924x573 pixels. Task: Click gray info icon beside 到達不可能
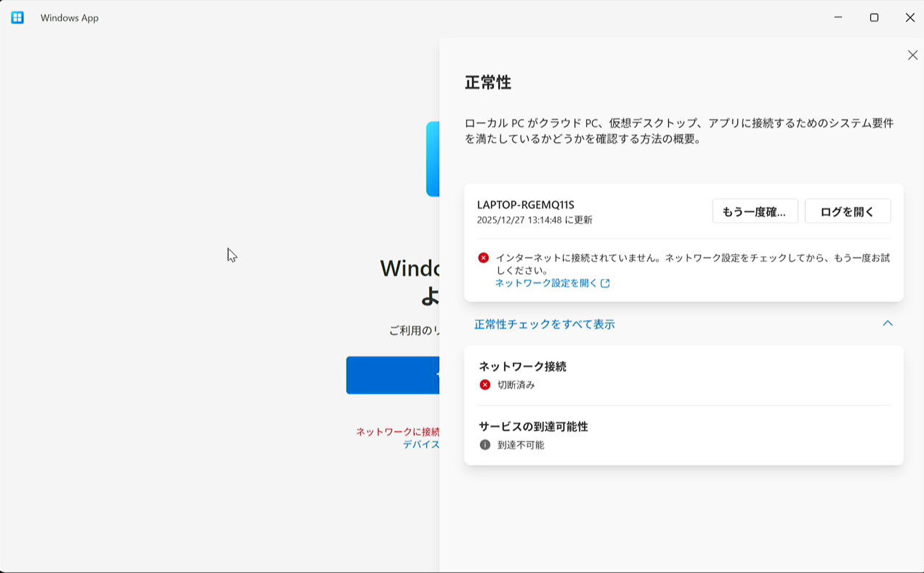point(485,445)
